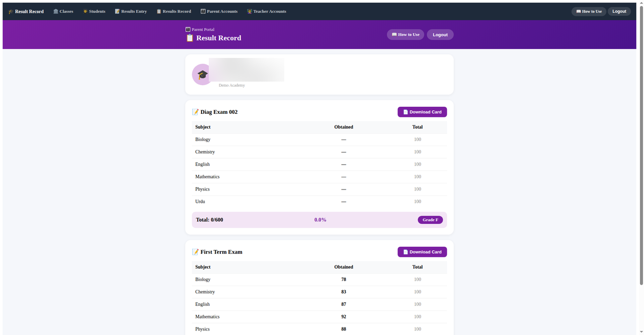Click Logout in the purple header
The width and height of the screenshot is (644, 335).
click(x=440, y=35)
